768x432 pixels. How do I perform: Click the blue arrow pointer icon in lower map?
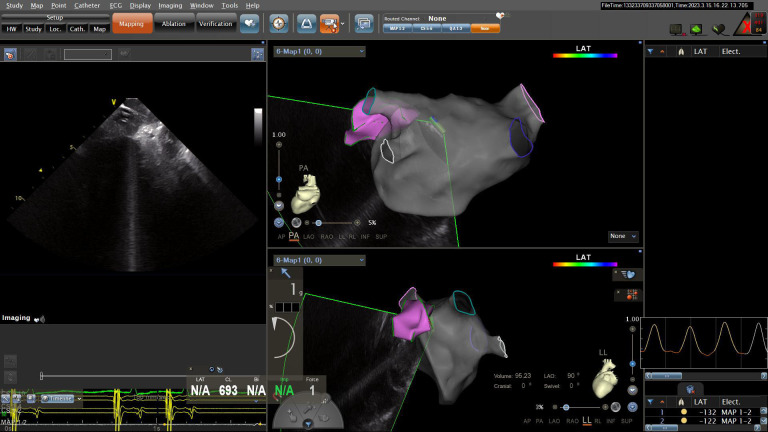286,273
